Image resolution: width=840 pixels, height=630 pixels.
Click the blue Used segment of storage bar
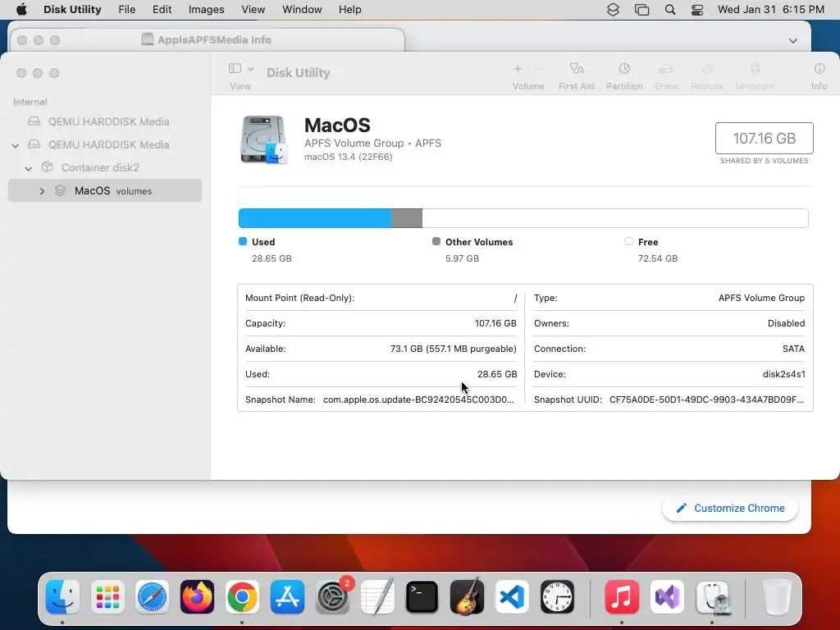(315, 218)
